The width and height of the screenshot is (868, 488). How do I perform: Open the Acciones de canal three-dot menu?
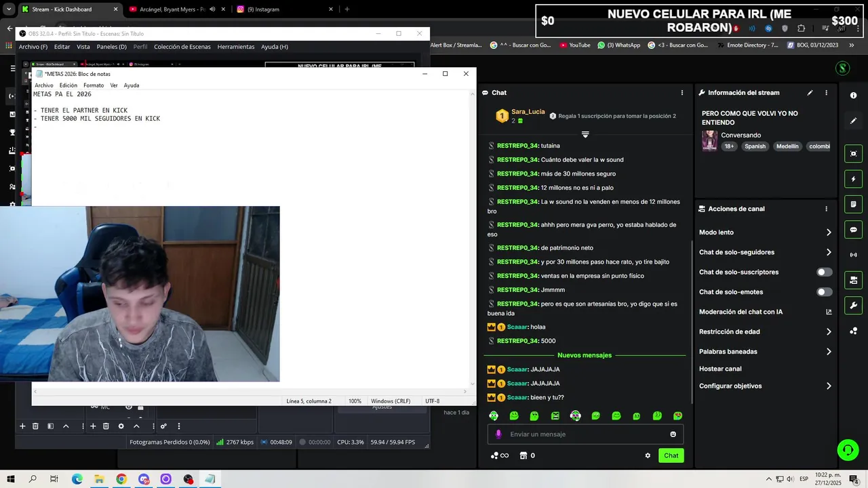(x=826, y=209)
